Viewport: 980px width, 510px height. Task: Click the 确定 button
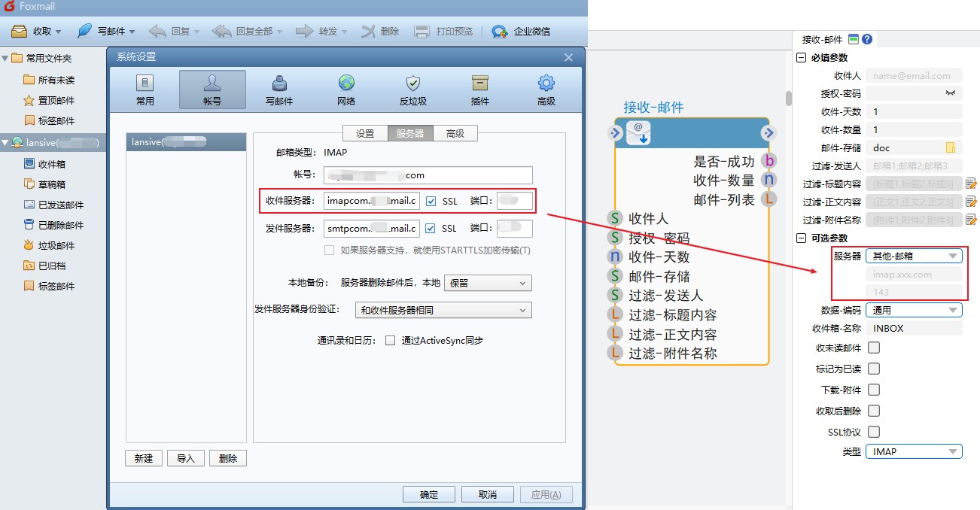click(x=428, y=494)
